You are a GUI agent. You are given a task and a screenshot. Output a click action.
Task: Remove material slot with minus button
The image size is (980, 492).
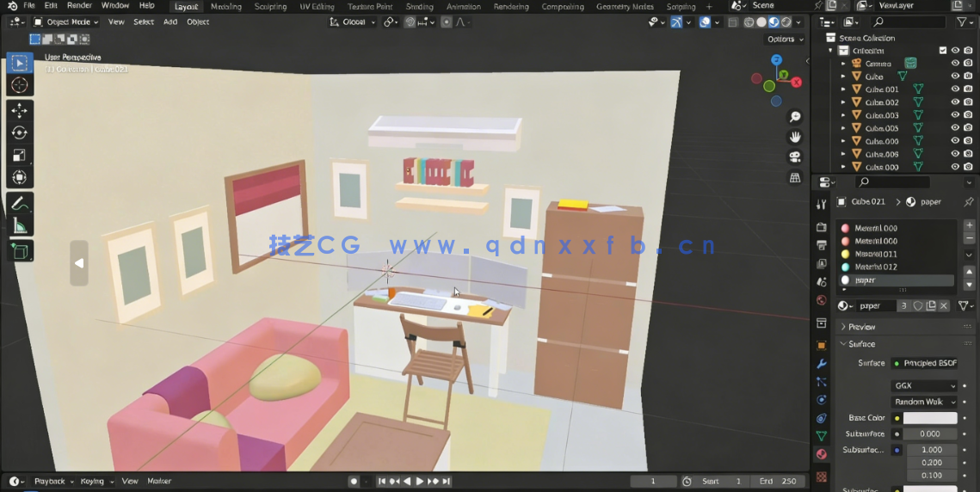tap(970, 238)
